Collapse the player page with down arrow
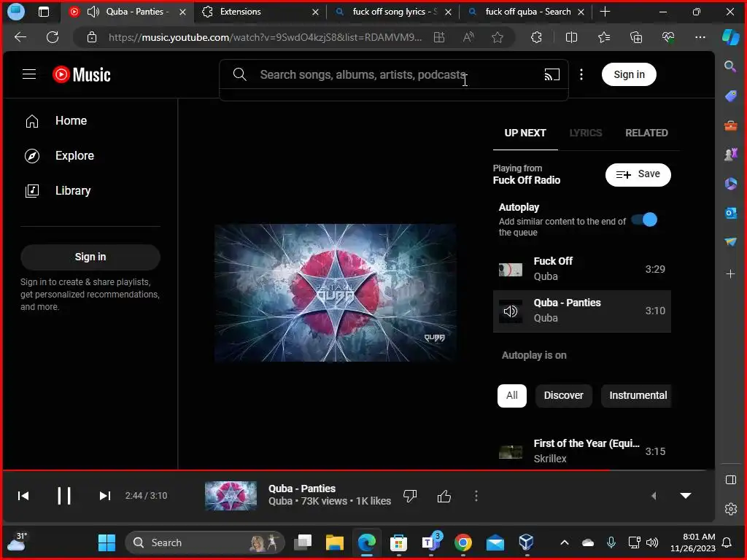Viewport: 747px width, 560px height. coord(686,496)
